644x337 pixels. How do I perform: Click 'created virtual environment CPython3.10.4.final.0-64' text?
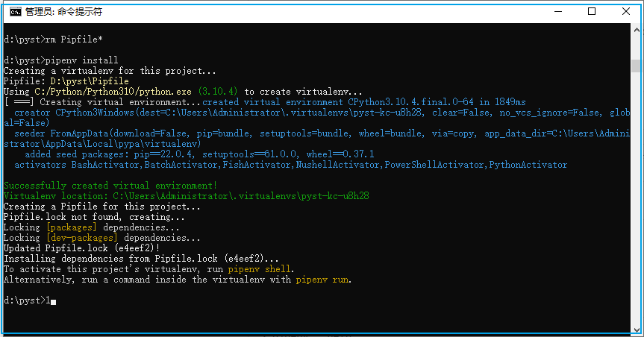[337, 102]
